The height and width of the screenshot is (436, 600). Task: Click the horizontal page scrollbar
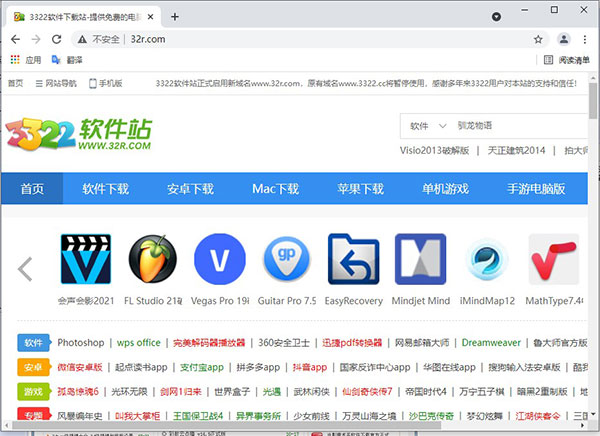pos(227,425)
